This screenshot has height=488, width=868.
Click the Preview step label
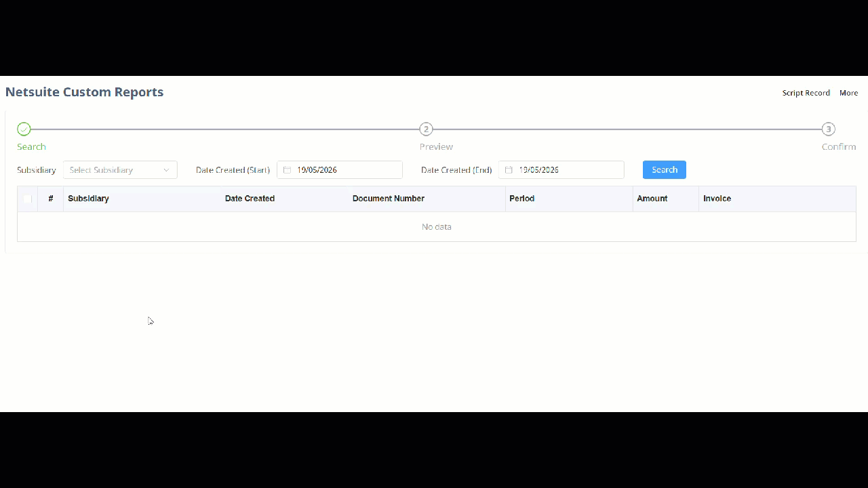(436, 146)
